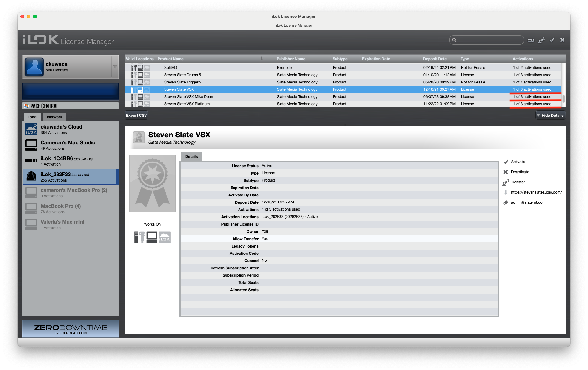588x370 pixels.
Task: Select Valeria's Mac mini computer icon
Action: (31, 224)
